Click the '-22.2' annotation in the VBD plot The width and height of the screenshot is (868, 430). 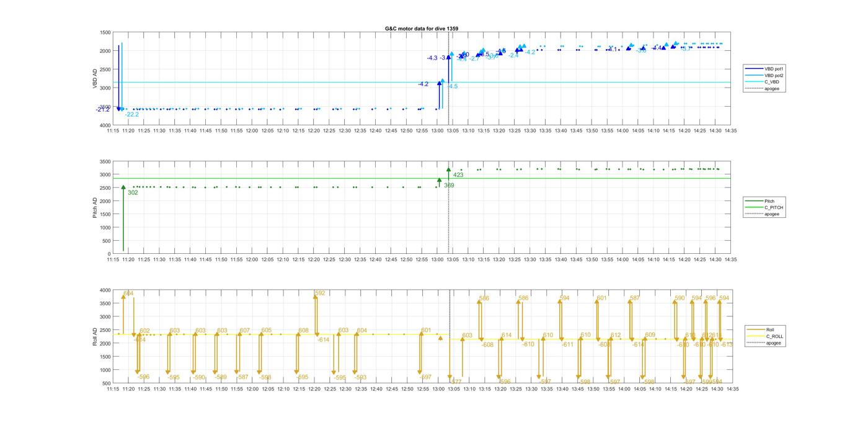(x=131, y=115)
